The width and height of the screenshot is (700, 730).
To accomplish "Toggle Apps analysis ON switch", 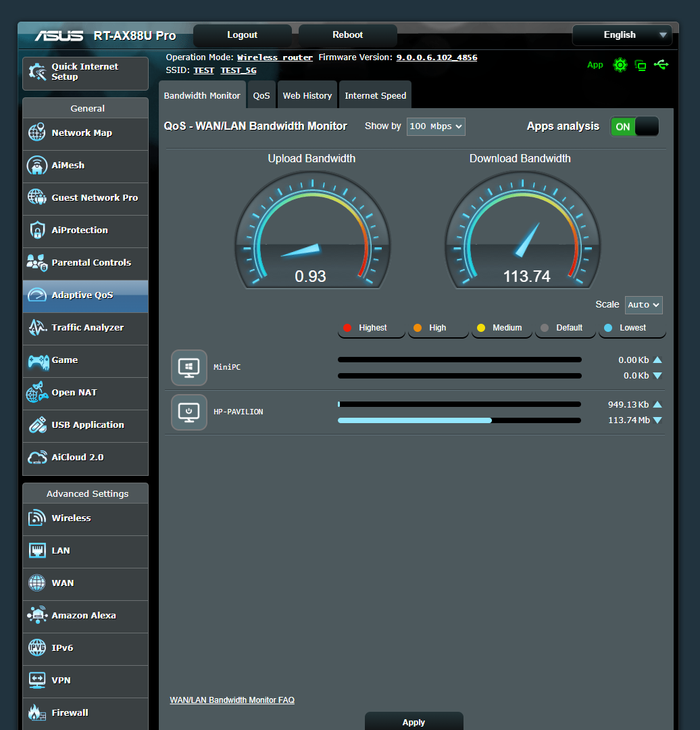I will point(634,126).
